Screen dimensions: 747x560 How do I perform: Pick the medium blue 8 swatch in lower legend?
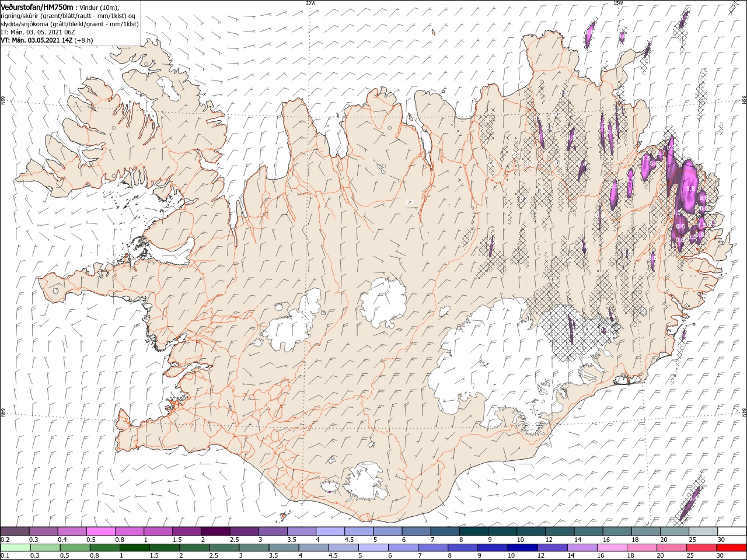pos(463,548)
